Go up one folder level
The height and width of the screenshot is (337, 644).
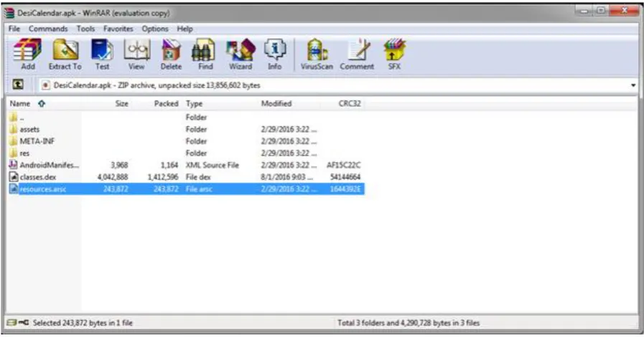click(18, 85)
